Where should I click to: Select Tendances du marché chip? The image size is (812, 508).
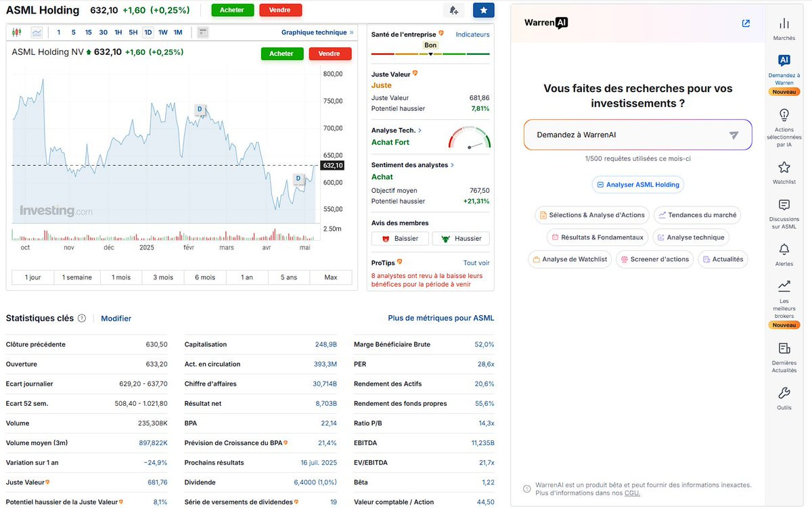pos(697,215)
